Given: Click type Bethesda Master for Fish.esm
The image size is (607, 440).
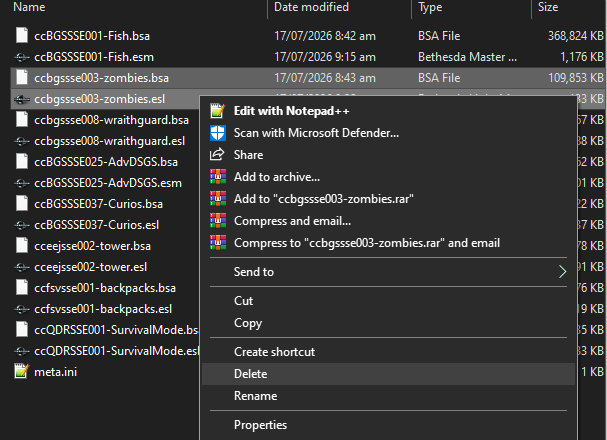Looking at the screenshot, I should tap(467, 57).
